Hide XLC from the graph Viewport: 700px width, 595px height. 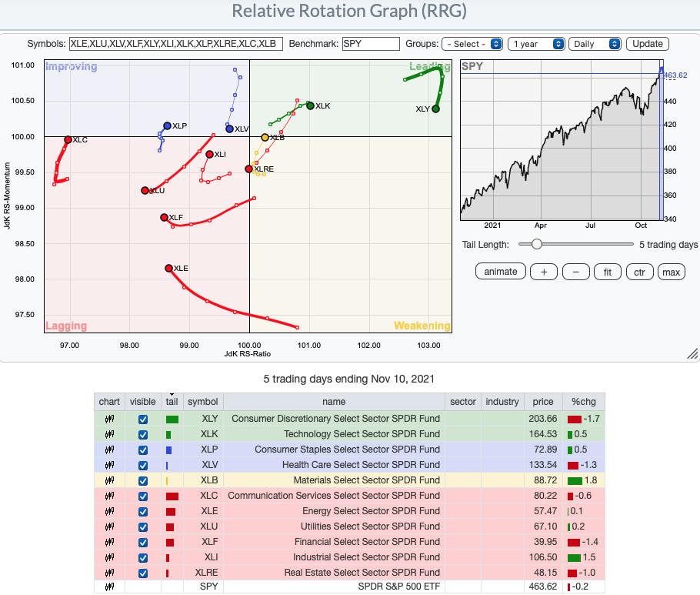143,496
